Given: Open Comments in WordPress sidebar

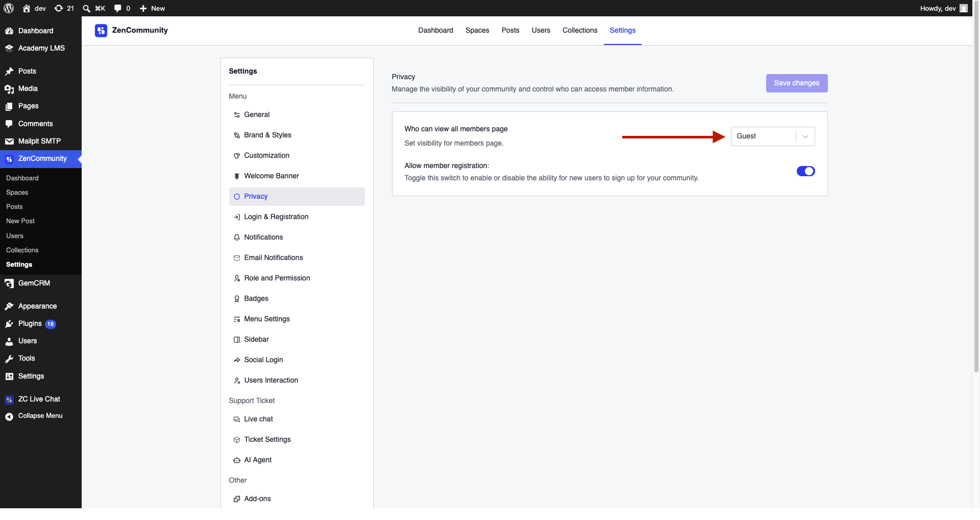Looking at the screenshot, I should pos(41,124).
